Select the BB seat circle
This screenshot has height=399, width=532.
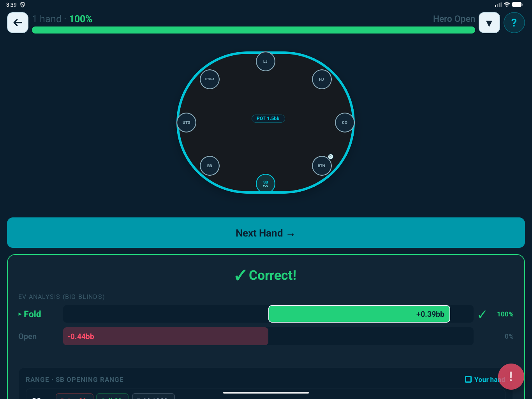[210, 166]
